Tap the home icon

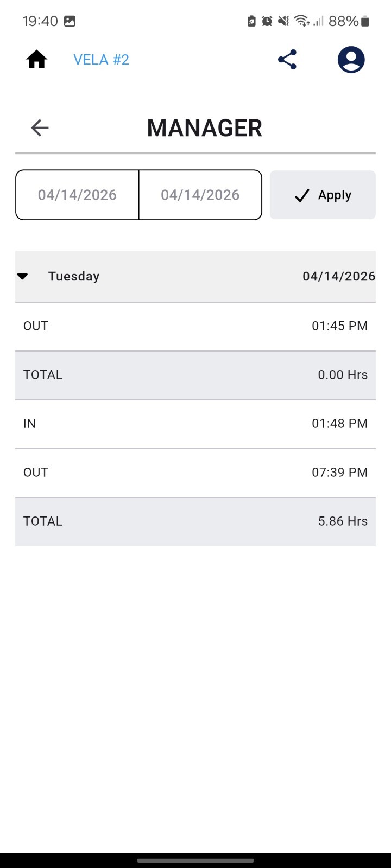pyautogui.click(x=37, y=60)
